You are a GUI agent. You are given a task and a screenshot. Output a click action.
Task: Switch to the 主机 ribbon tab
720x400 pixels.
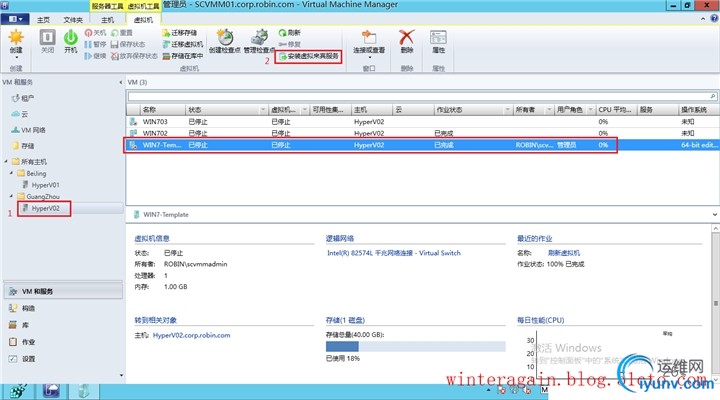[x=107, y=20]
